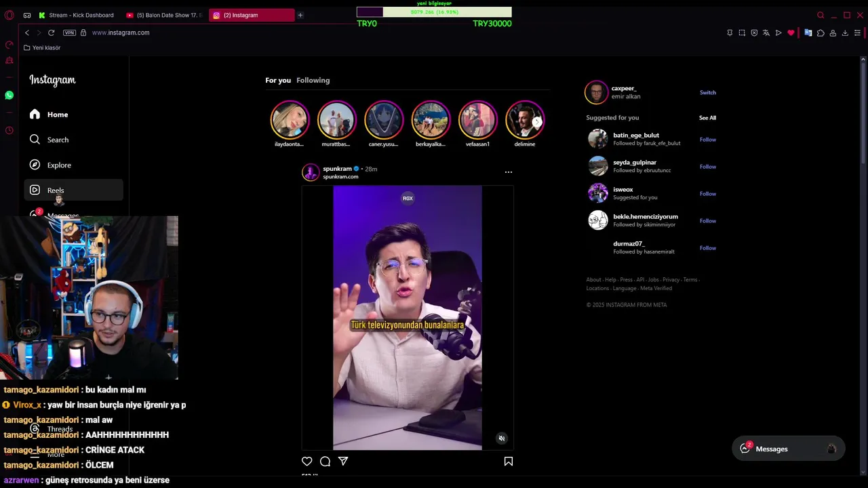Open Reels from the sidebar
Screen dimensions: 868x488
point(73,190)
